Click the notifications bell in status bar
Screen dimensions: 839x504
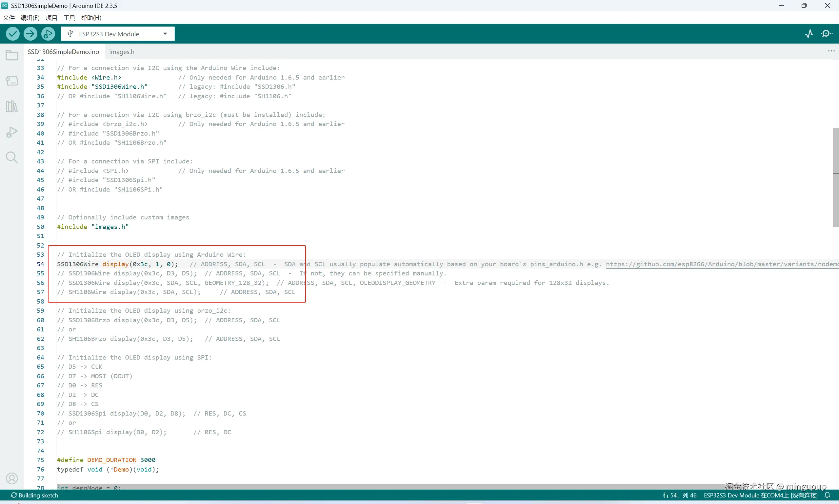coord(827,495)
